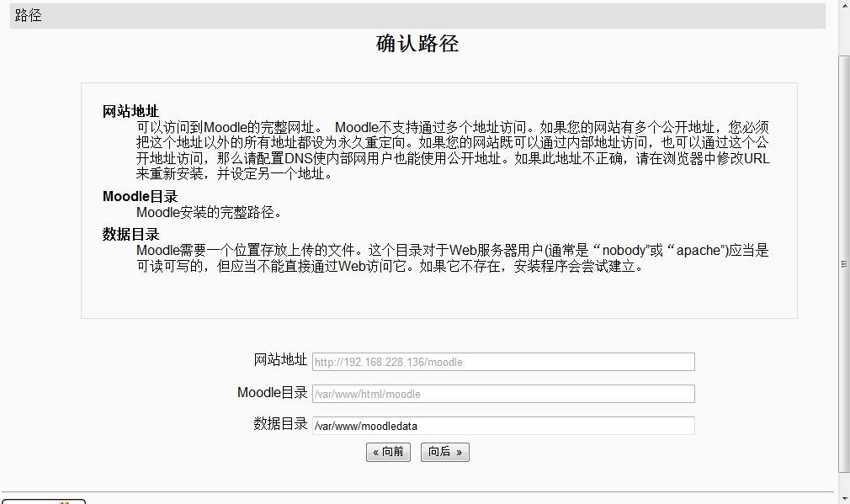Click the 网站地址 label beside the URL field
This screenshot has height=504, width=850.
click(x=280, y=360)
